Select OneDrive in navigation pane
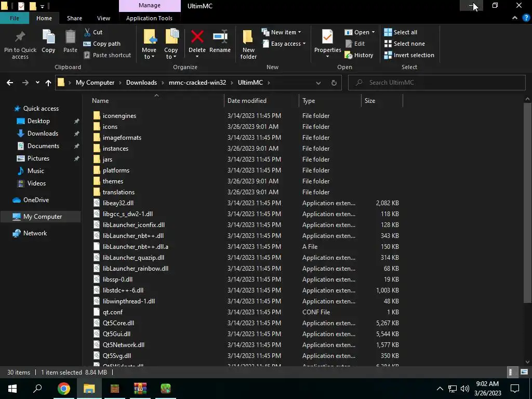This screenshot has width=532, height=399. 36,200
